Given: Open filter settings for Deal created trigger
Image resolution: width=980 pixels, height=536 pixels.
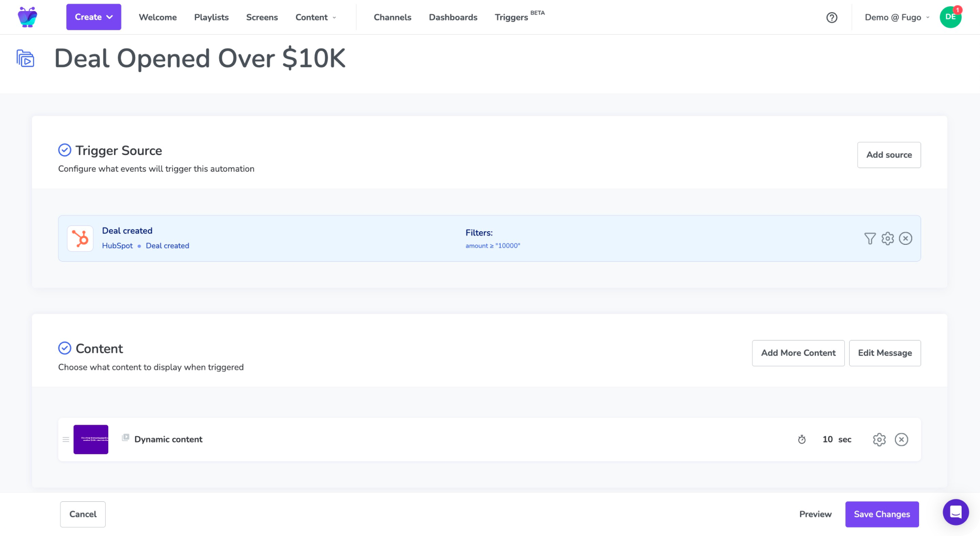Looking at the screenshot, I should pyautogui.click(x=870, y=239).
